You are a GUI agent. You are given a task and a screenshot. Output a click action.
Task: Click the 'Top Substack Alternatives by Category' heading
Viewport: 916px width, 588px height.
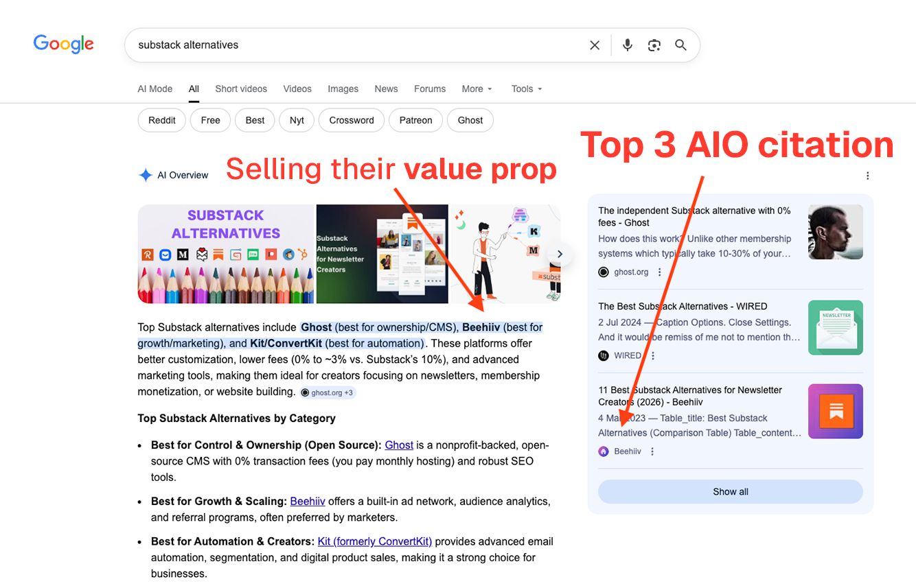pos(236,419)
